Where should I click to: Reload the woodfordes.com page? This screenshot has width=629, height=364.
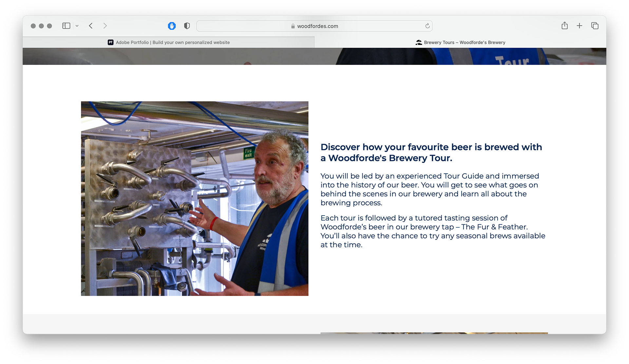tap(427, 26)
